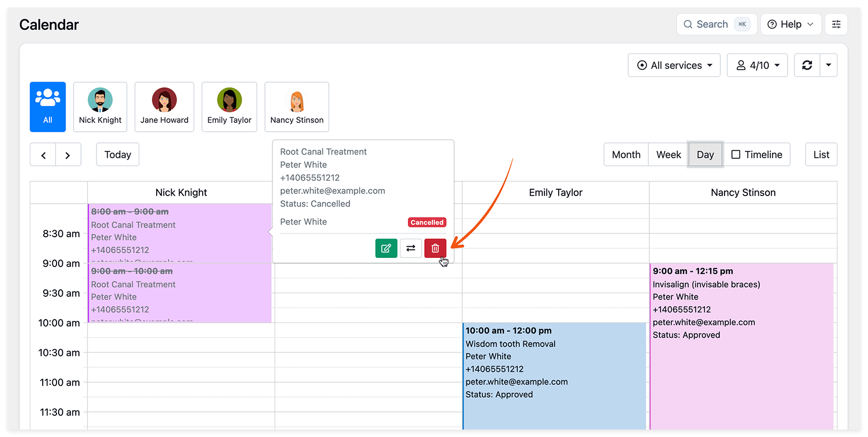
Task: Click the 10:00 am time label
Action: tap(59, 323)
